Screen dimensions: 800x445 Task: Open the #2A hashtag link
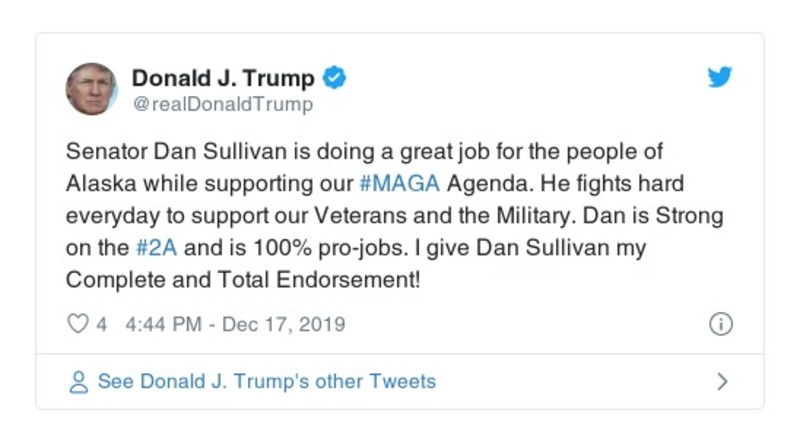point(157,249)
